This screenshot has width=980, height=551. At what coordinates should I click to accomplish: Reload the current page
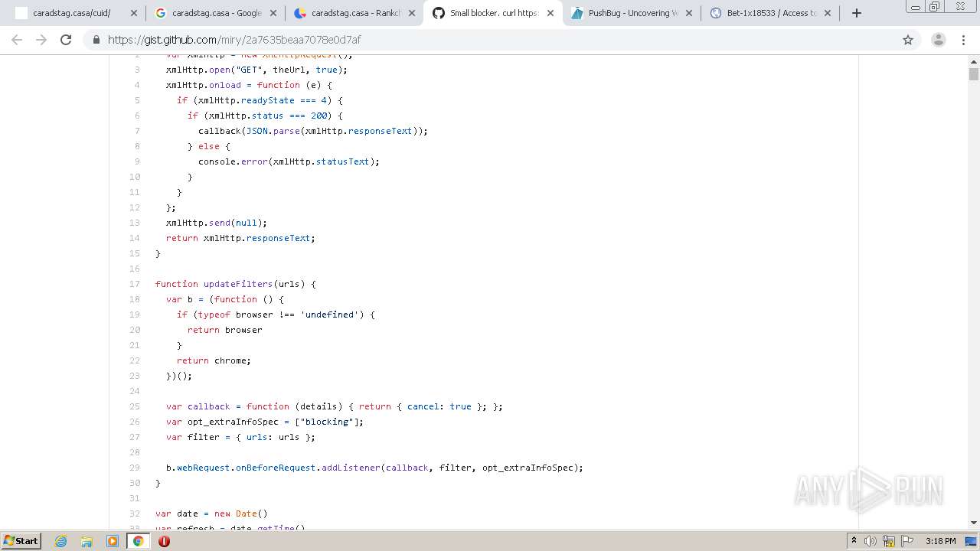(66, 40)
